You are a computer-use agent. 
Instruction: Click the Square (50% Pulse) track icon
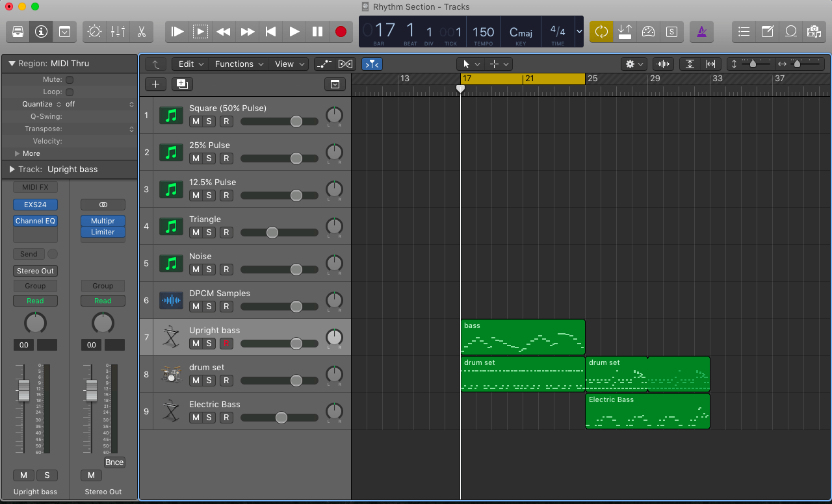172,116
